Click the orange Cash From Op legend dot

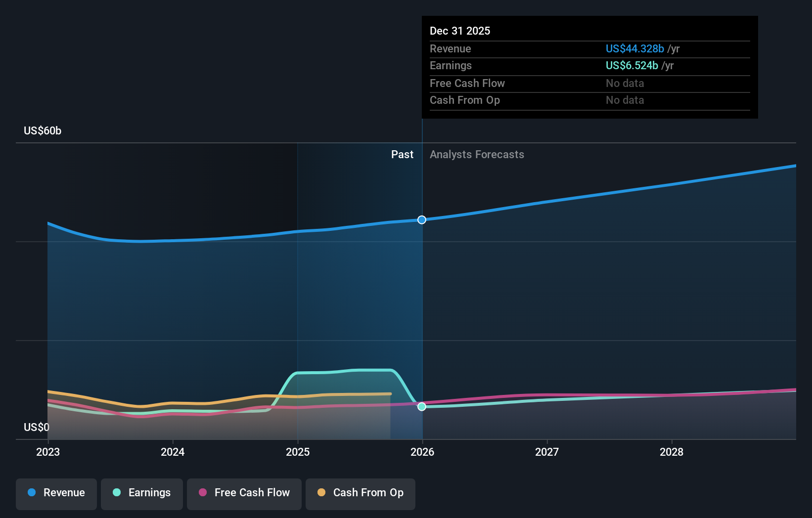point(322,493)
